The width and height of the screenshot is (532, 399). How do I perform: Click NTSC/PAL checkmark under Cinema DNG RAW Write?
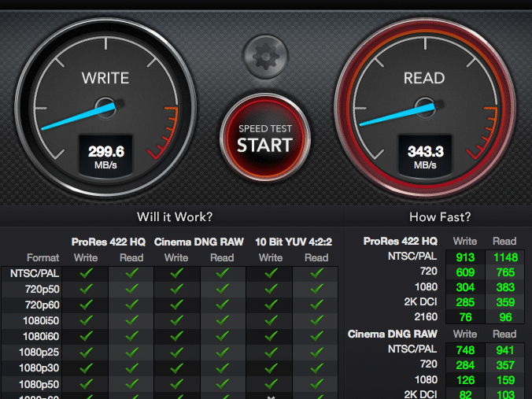pos(176,273)
